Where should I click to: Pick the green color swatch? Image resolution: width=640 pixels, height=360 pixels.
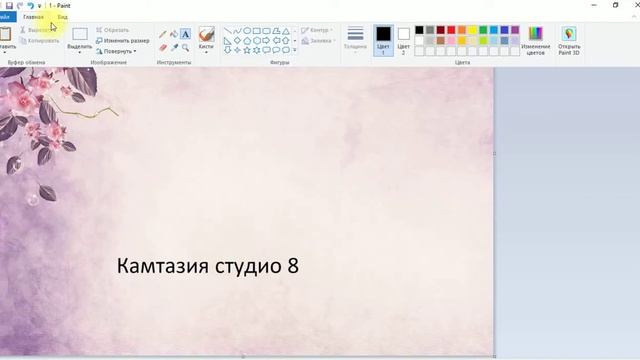click(483, 30)
